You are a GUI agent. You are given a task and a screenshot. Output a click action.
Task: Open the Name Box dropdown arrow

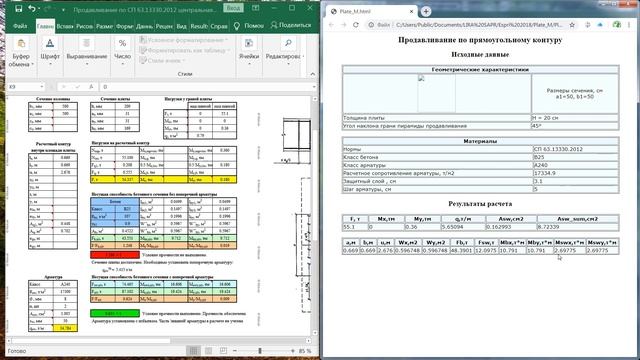(x=42, y=87)
